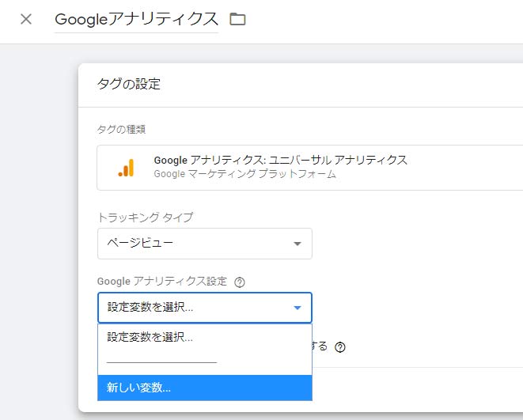Click the タグの設定 section header
The height and width of the screenshot is (420, 523).
pos(129,84)
